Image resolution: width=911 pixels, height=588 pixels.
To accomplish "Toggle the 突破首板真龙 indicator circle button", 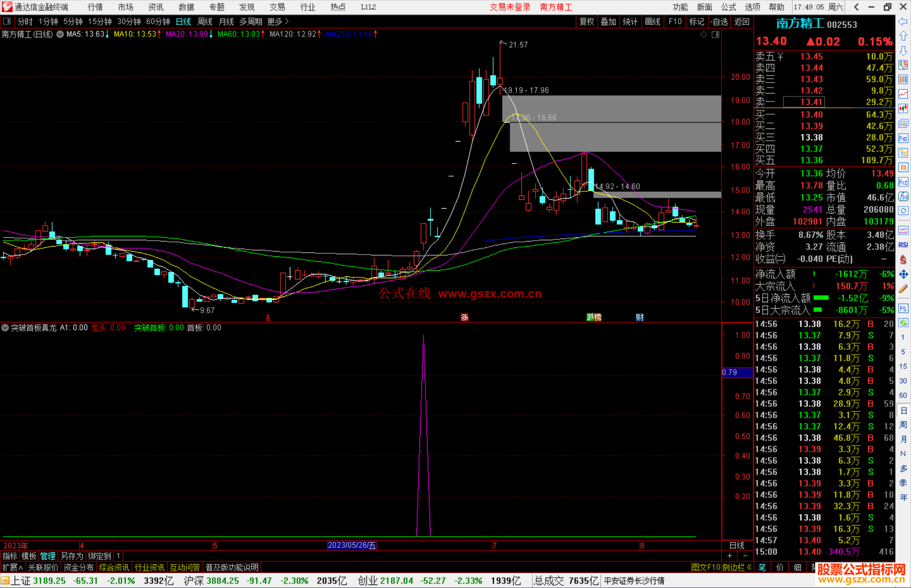I will click(5, 328).
